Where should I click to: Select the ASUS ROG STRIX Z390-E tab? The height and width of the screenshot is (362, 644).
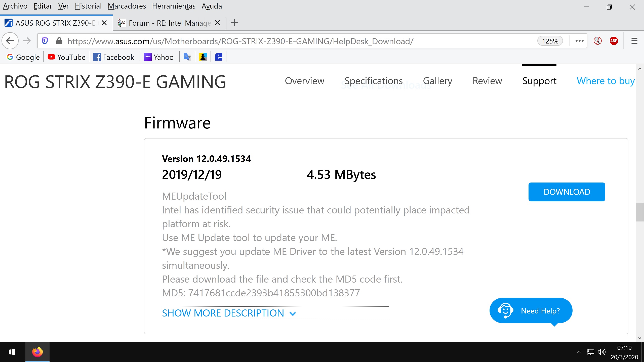[x=56, y=23]
